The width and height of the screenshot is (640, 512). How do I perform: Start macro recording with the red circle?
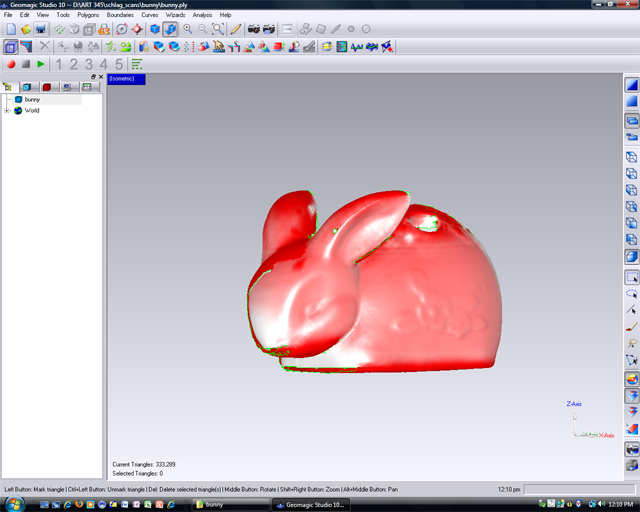pos(11,64)
